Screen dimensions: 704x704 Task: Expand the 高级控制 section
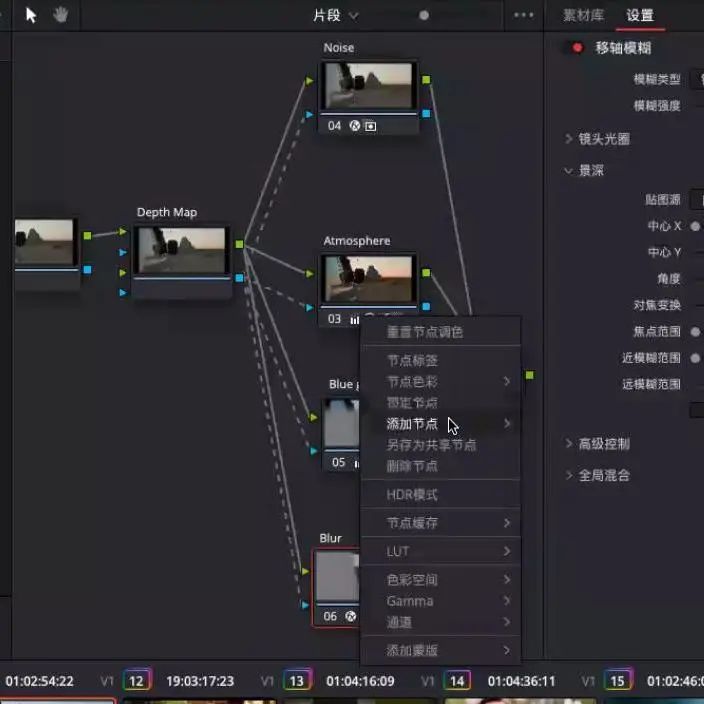(x=597, y=444)
